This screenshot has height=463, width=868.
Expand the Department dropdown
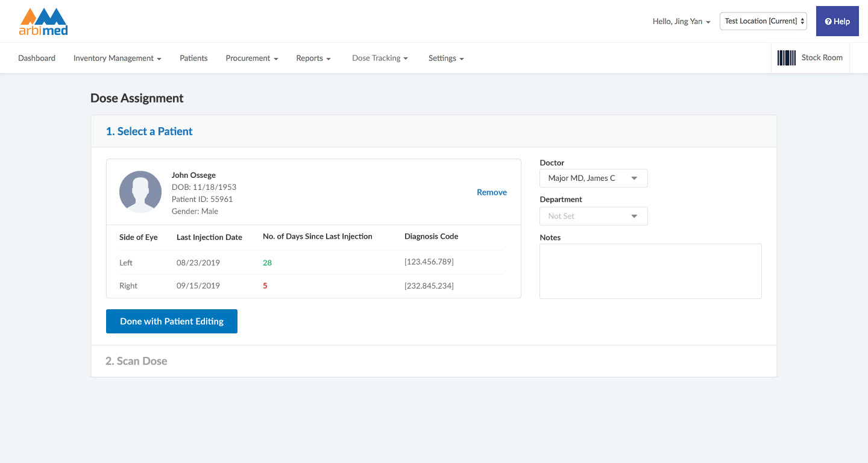pyautogui.click(x=593, y=216)
